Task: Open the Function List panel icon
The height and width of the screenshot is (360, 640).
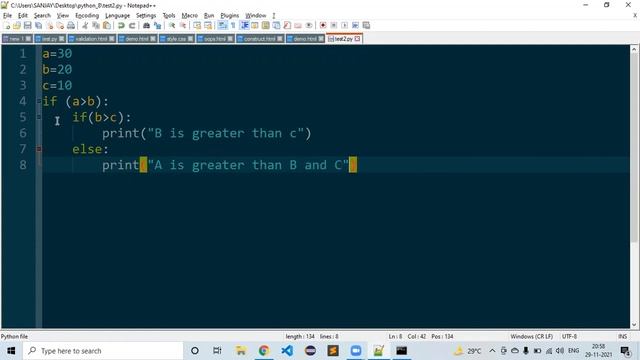Action: click(x=287, y=25)
